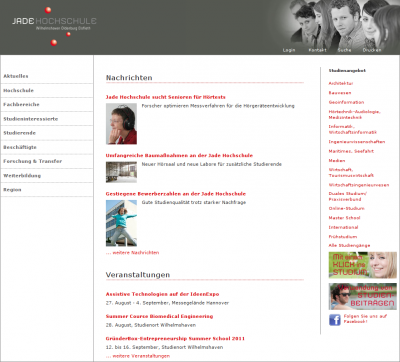Click the jumping student news thumbnail

click(x=121, y=223)
